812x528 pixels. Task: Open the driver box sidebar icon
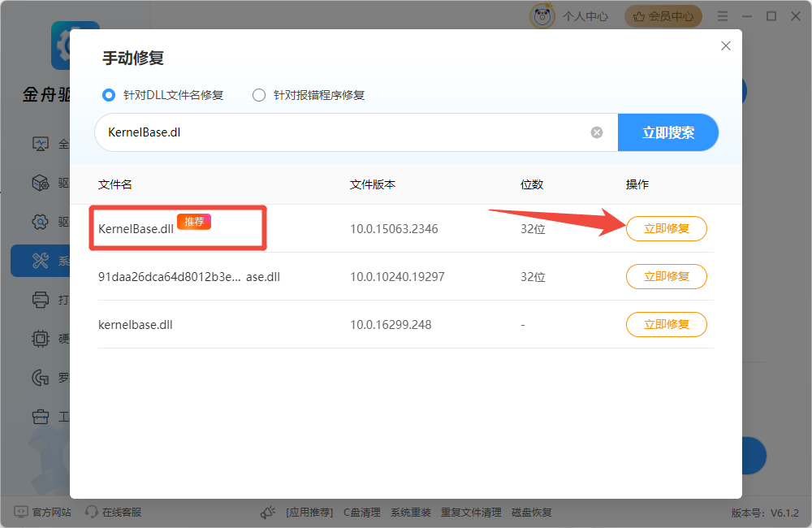[41, 183]
